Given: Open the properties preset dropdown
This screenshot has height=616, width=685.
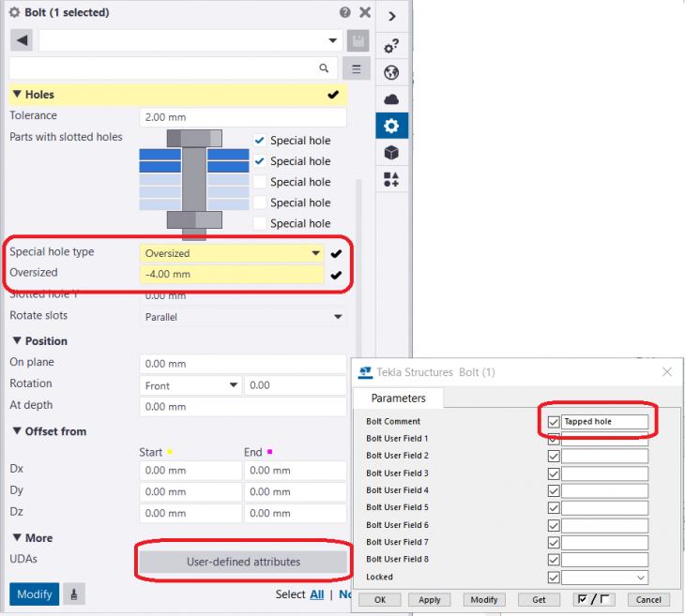Looking at the screenshot, I should [332, 40].
